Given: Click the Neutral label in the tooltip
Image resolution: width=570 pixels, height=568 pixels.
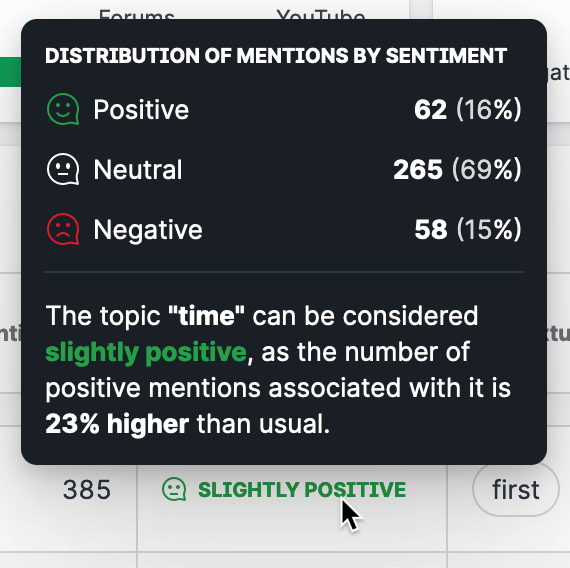Looking at the screenshot, I should click(138, 169).
